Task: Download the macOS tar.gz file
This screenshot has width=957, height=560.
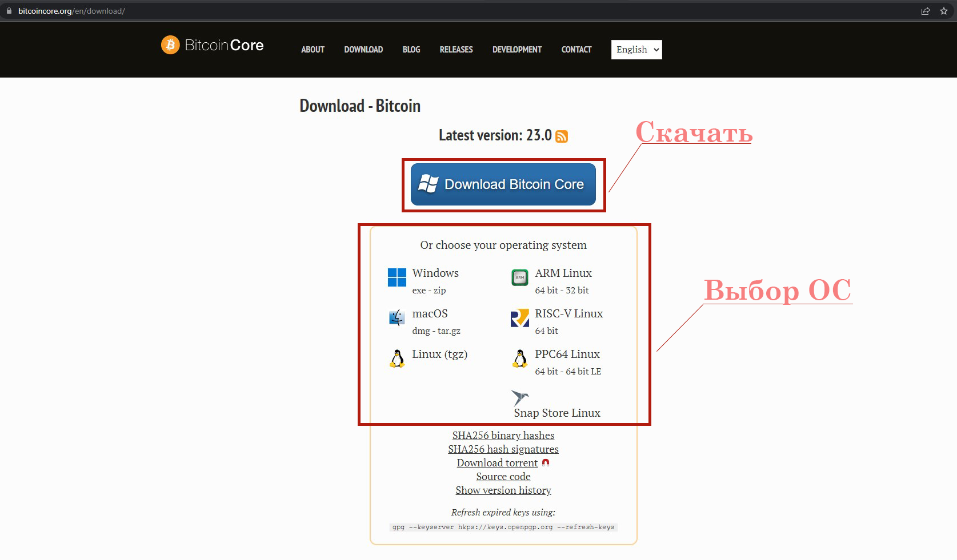Action: 449,331
